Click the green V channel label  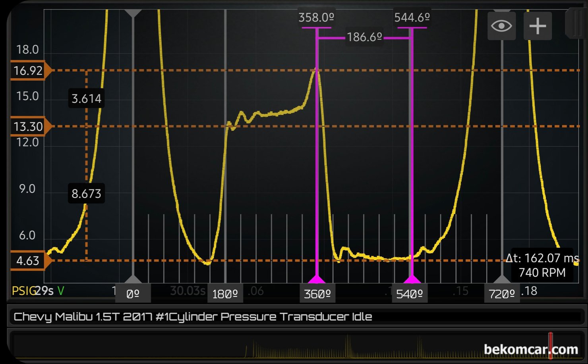pos(61,291)
